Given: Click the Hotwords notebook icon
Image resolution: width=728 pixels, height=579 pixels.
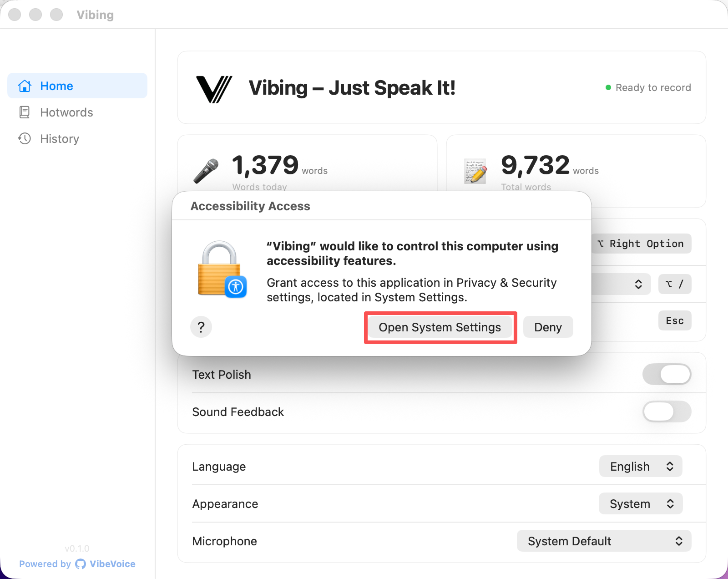Looking at the screenshot, I should pos(25,112).
